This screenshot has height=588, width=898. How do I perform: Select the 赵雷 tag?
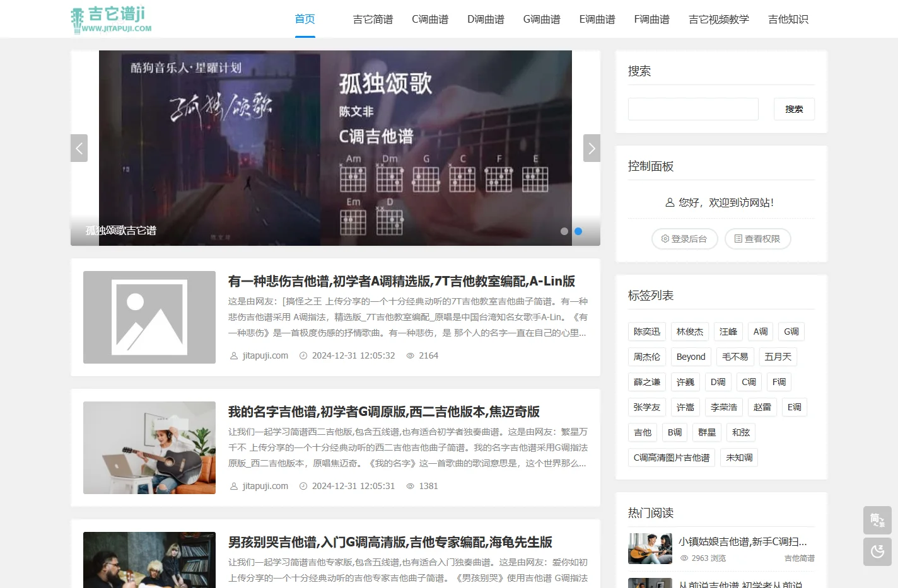[x=762, y=407]
